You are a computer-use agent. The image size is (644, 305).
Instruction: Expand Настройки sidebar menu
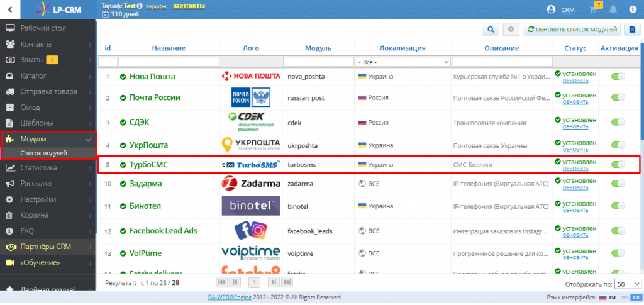click(48, 199)
